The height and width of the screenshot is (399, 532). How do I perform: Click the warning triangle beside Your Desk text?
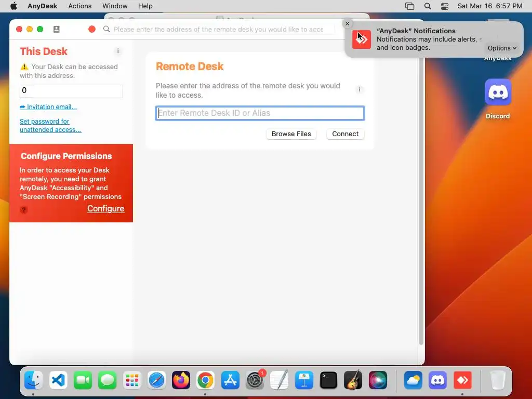(x=24, y=66)
